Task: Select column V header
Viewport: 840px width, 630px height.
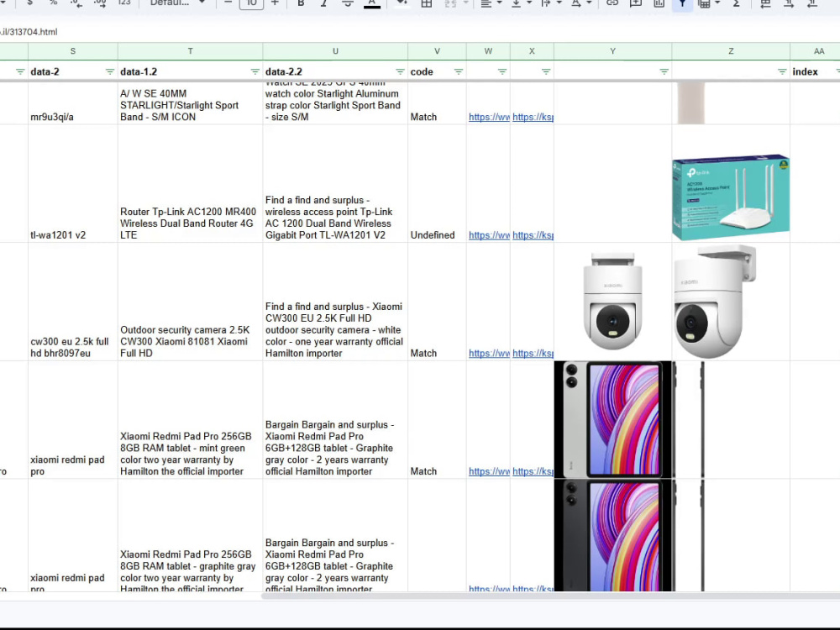Action: click(x=437, y=51)
